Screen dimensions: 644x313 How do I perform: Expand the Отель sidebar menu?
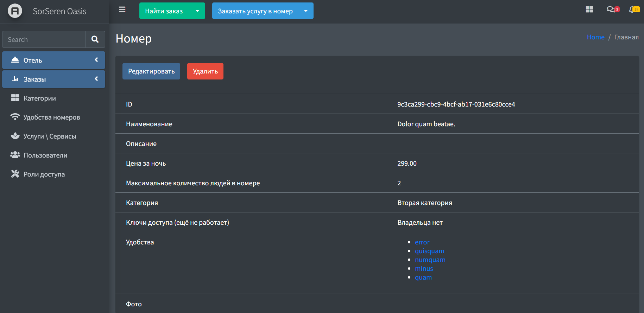[x=53, y=60]
